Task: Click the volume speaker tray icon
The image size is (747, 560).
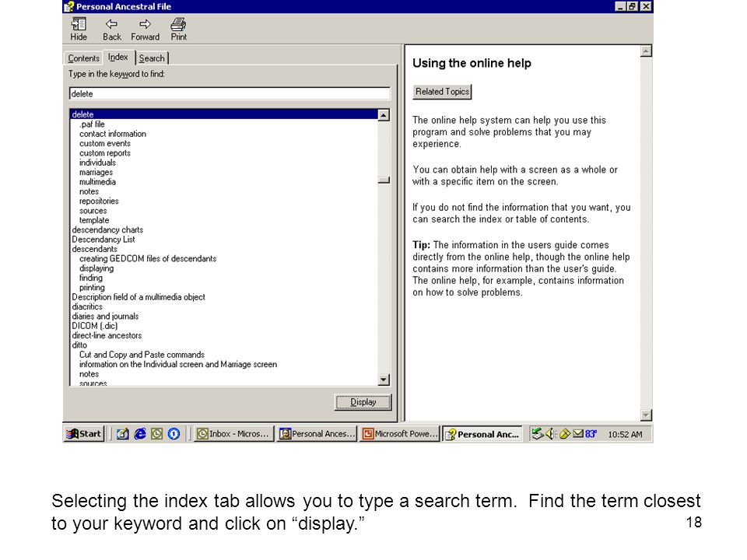Action: pos(551,434)
